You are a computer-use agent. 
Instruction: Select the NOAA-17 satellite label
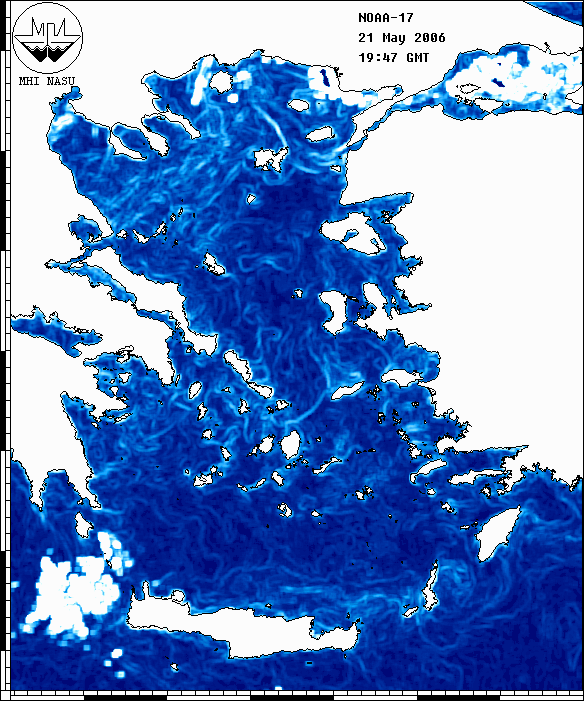[x=386, y=18]
